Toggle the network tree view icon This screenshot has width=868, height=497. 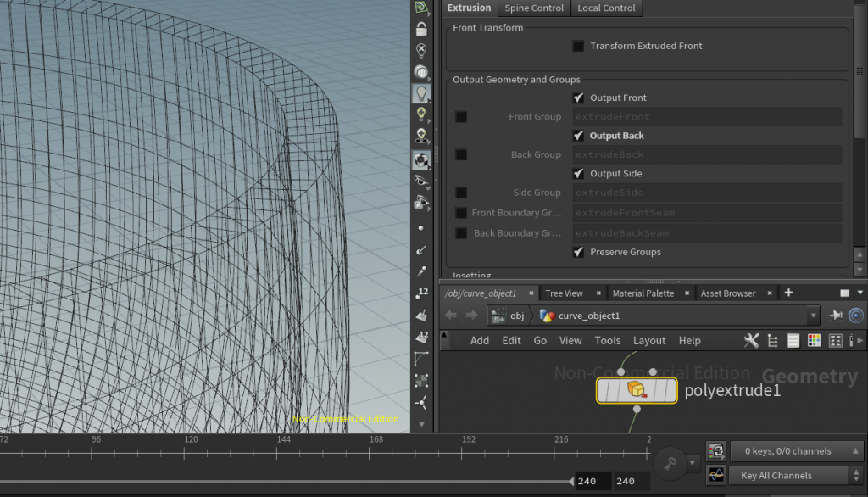[x=772, y=340]
